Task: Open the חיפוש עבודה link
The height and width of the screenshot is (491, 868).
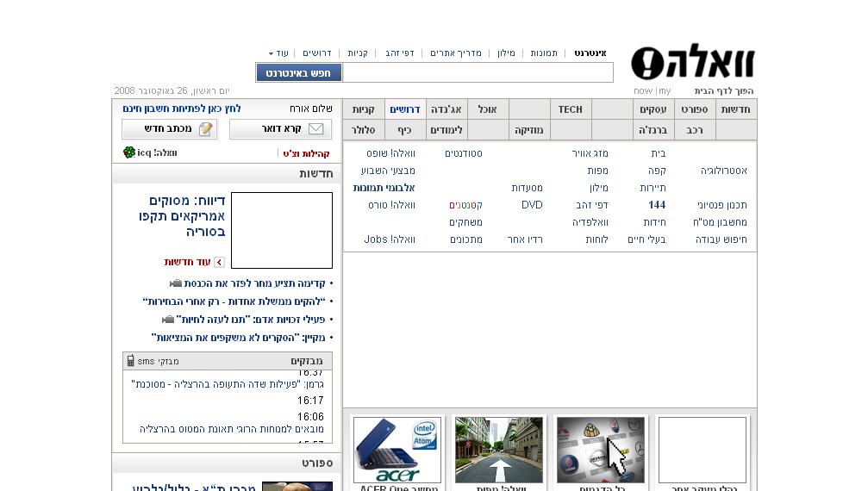Action: (x=721, y=239)
